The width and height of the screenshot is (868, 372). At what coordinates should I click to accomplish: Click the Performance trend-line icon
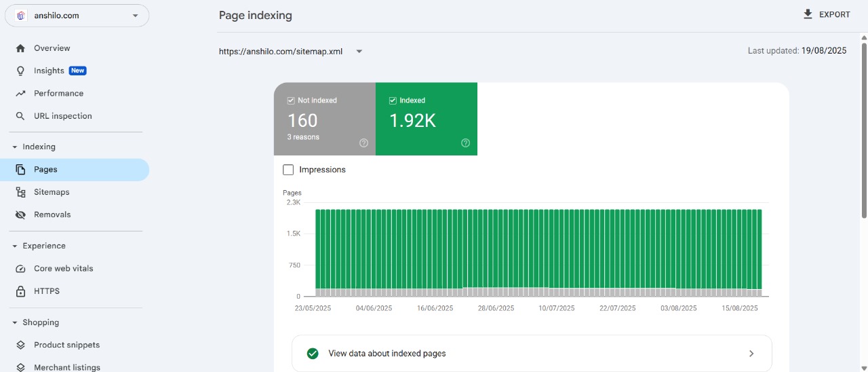20,94
